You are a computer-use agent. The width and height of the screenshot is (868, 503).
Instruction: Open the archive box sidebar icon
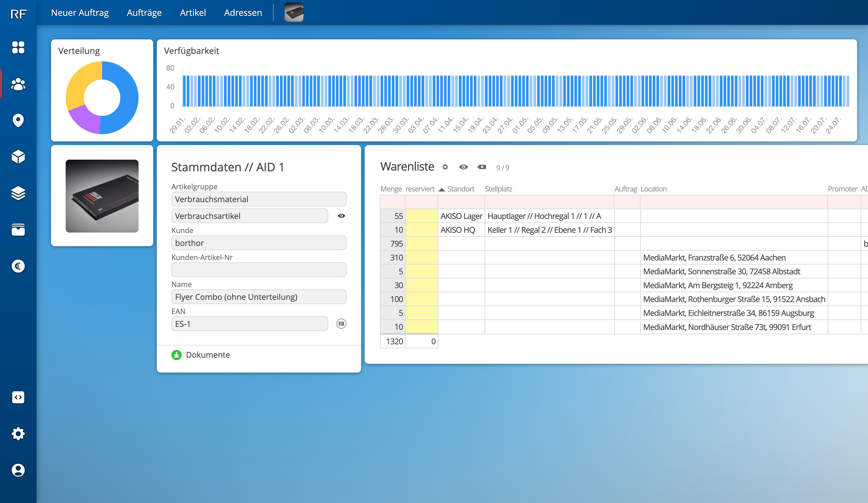click(18, 230)
